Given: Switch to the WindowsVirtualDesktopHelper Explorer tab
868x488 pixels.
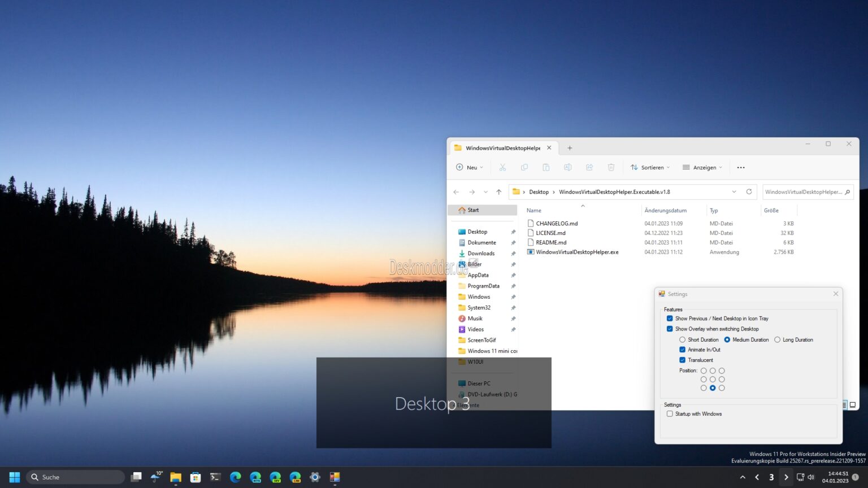Looking at the screenshot, I should [x=500, y=147].
